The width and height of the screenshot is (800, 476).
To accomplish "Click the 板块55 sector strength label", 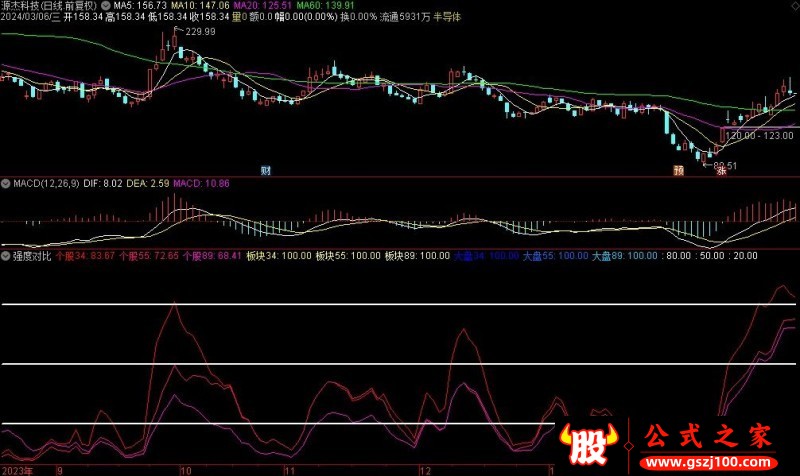I will point(346,256).
